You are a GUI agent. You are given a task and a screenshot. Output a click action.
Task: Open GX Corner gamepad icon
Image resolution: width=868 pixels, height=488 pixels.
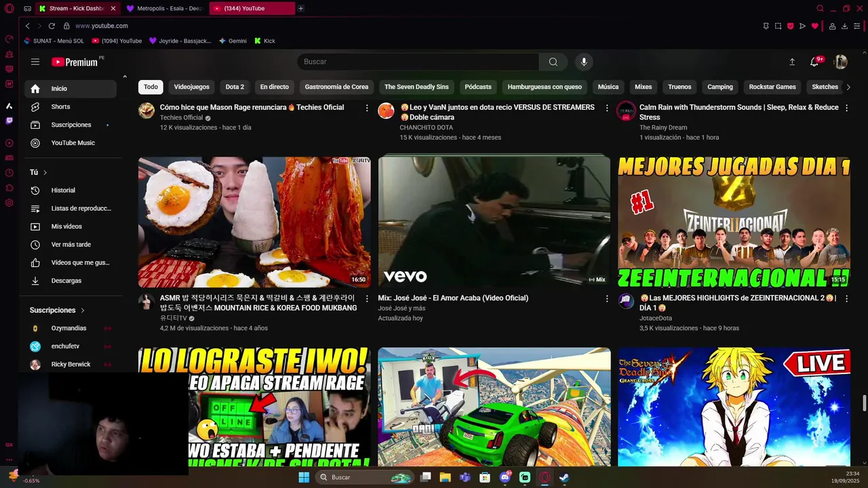pos(27,9)
